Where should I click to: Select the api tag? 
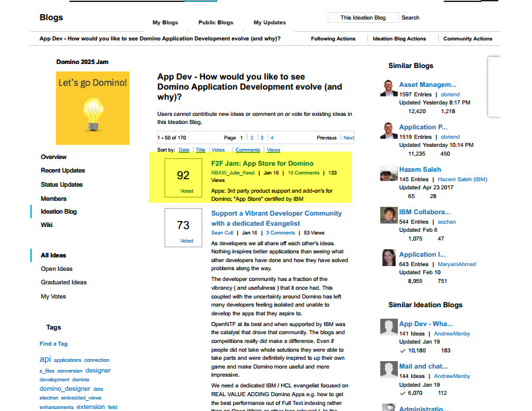(45, 359)
